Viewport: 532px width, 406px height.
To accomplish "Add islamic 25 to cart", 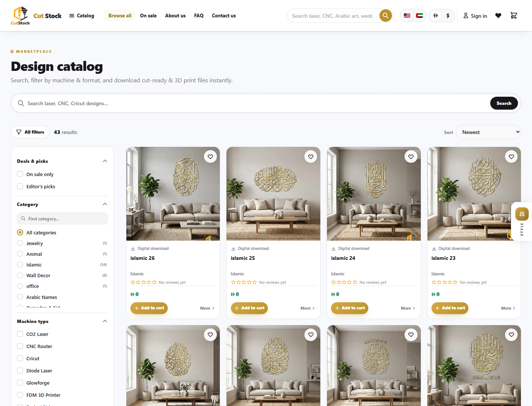I will [249, 308].
